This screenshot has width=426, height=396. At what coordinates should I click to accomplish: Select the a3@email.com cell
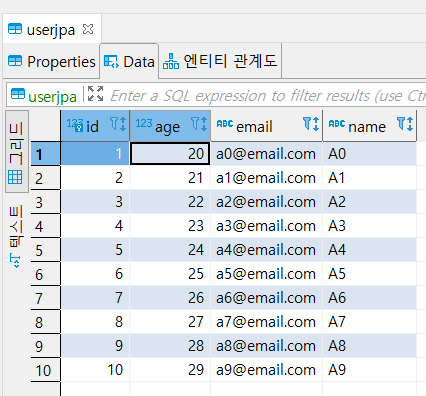266,226
